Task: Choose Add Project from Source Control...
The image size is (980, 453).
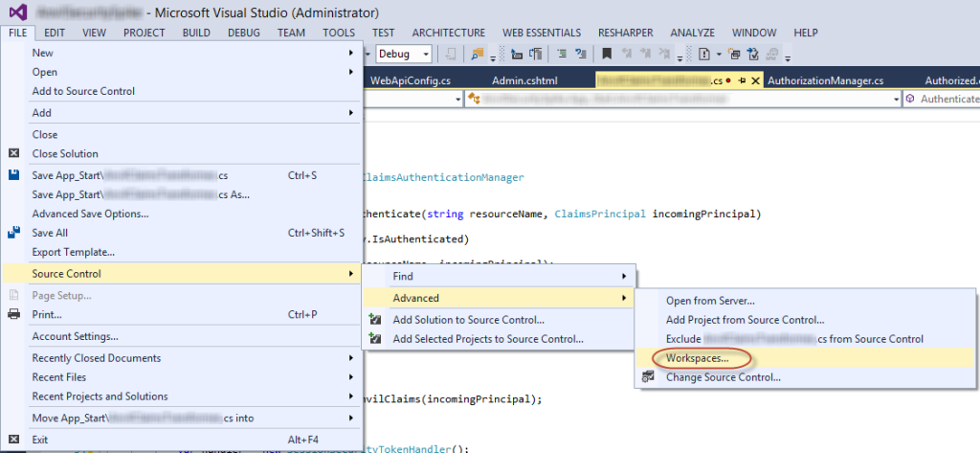Action: (745, 320)
